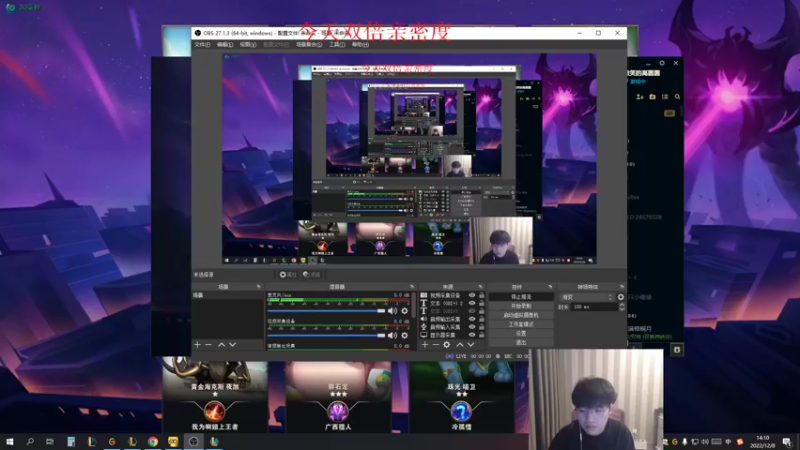Adjust the 视频采集设备 volume slider
800x450 pixels.
pyautogui.click(x=326, y=335)
